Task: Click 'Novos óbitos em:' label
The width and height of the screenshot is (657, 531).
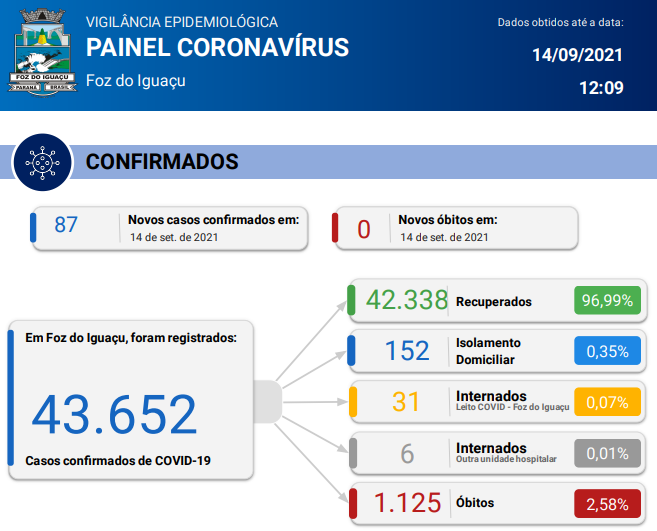Action: click(x=448, y=220)
